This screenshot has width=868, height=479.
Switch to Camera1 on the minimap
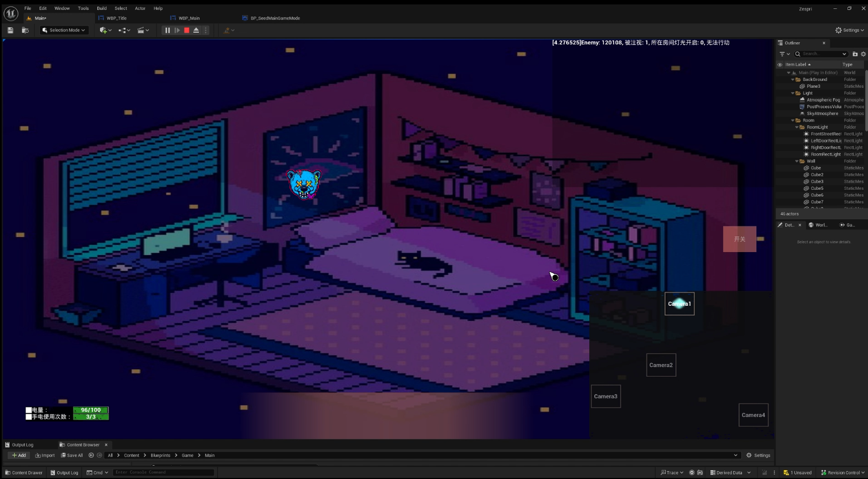(x=680, y=304)
